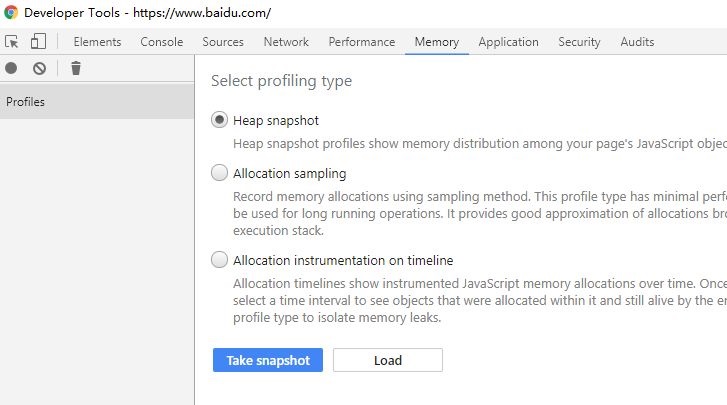
Task: Switch to the Sources tab
Action: (222, 42)
